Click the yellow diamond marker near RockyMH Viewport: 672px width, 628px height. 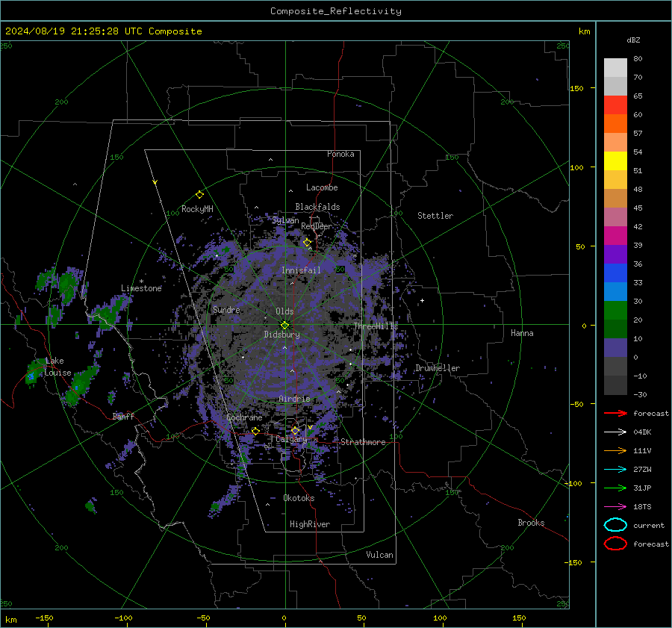(199, 195)
